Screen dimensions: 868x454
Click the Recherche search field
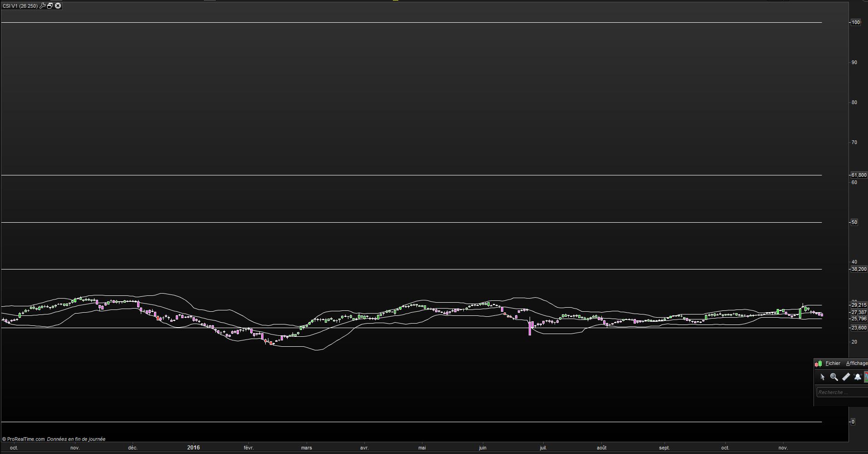tap(842, 392)
